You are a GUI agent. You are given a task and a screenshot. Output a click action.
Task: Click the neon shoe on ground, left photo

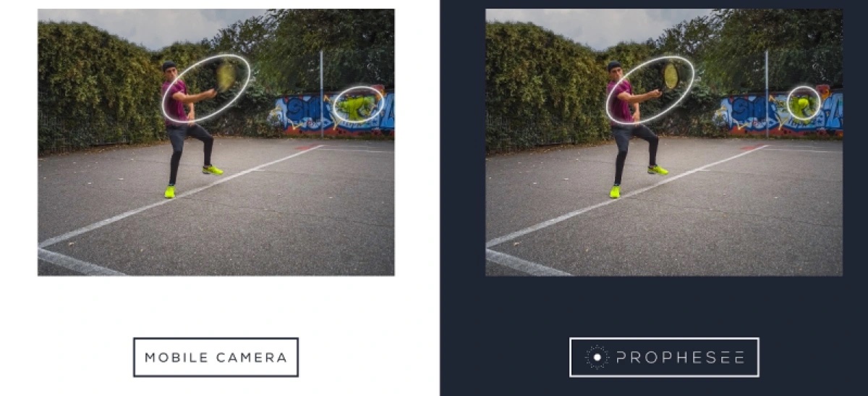tap(170, 192)
